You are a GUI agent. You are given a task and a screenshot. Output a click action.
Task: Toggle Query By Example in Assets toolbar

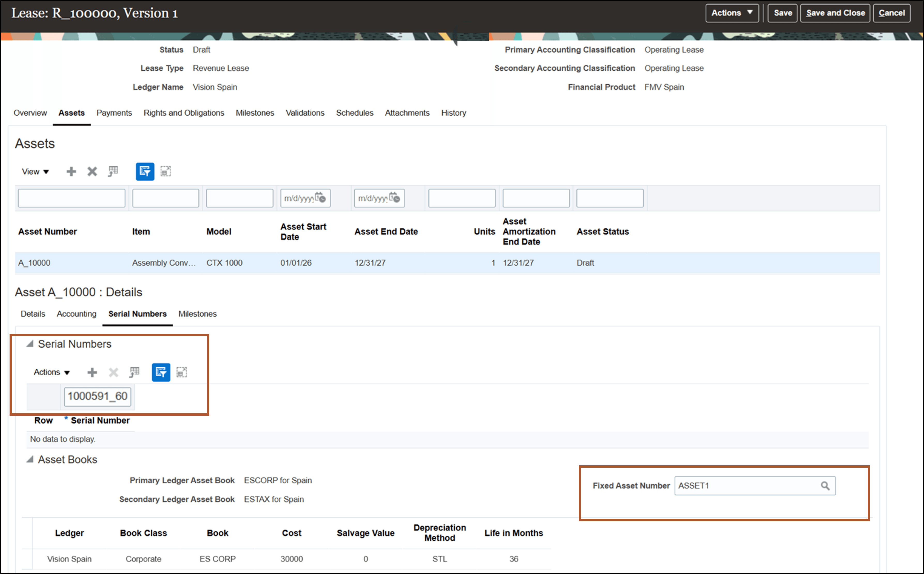pos(144,171)
